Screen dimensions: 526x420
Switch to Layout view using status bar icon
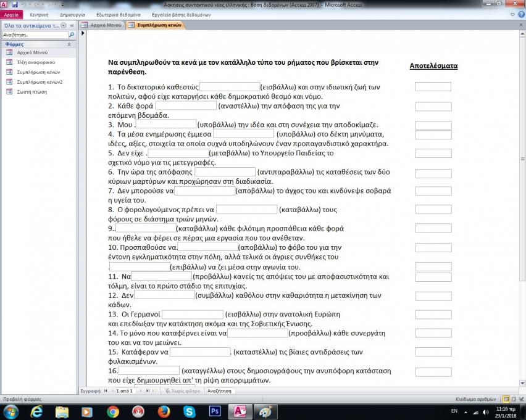pyautogui.click(x=514, y=399)
